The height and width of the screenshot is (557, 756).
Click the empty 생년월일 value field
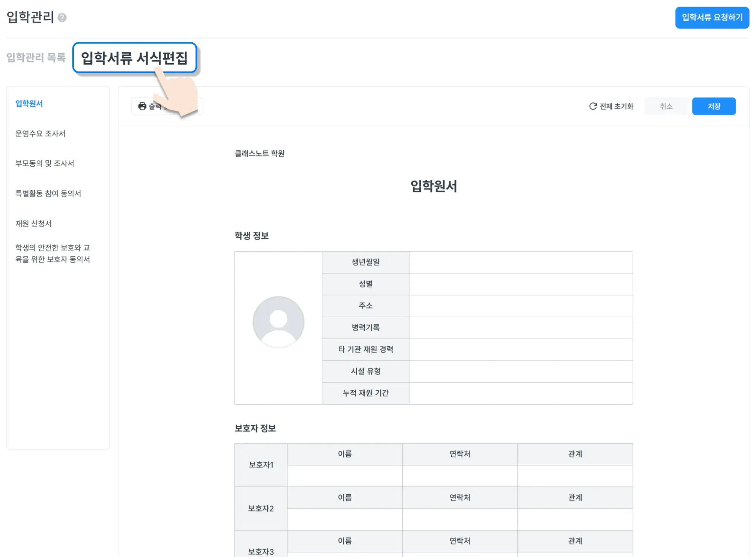click(x=521, y=262)
